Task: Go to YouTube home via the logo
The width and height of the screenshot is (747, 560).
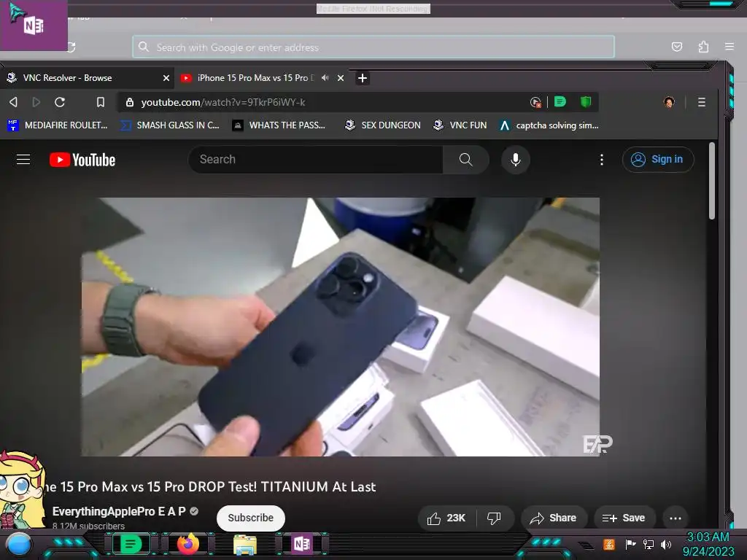Action: click(82, 160)
